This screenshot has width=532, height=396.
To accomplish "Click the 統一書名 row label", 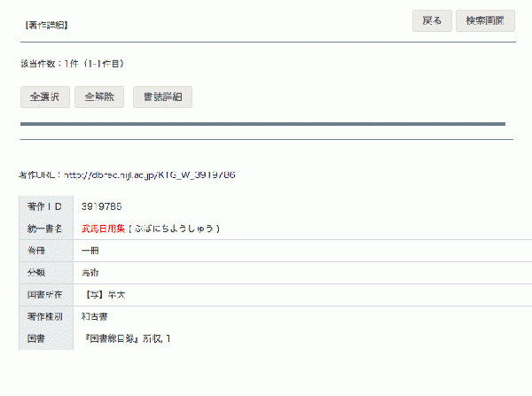I will (x=45, y=229).
